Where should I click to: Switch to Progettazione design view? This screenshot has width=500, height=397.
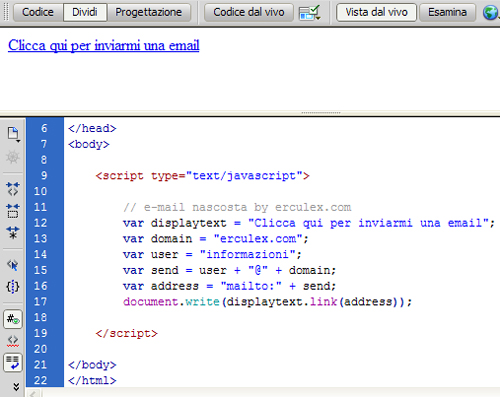tap(149, 12)
